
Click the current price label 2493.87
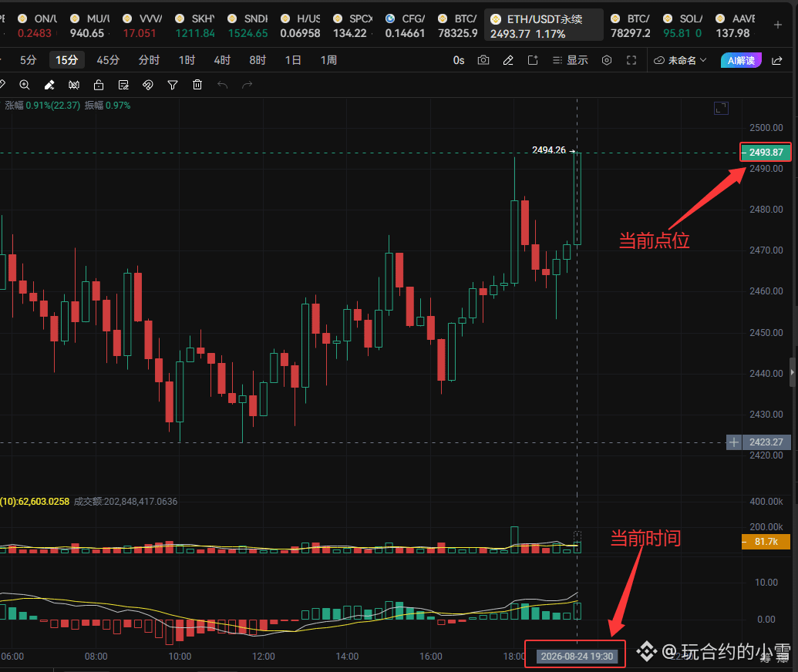click(766, 152)
